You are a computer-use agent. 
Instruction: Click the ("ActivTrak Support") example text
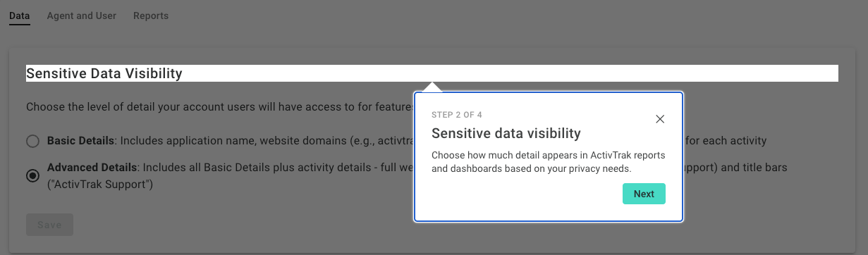(x=100, y=185)
